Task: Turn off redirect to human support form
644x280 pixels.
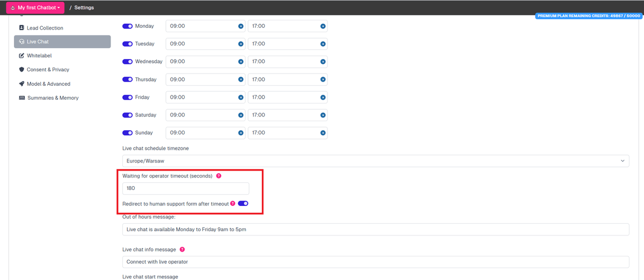Action: [x=243, y=204]
